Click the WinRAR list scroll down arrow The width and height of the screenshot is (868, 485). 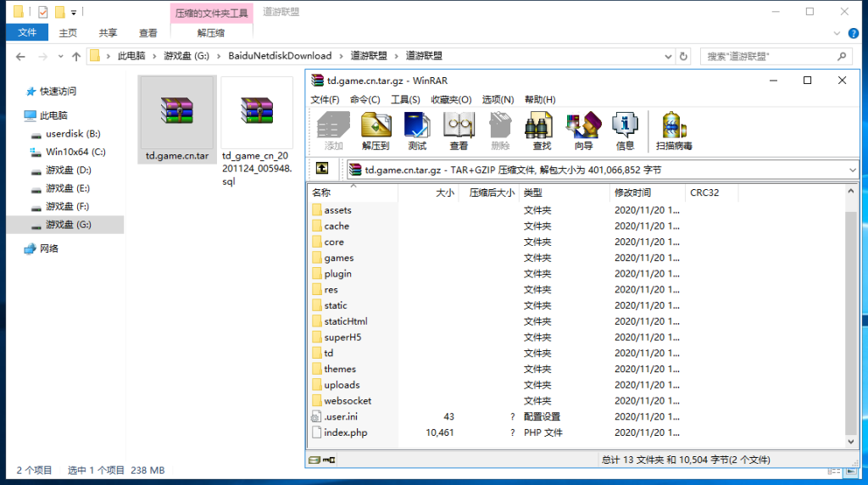pyautogui.click(x=851, y=441)
